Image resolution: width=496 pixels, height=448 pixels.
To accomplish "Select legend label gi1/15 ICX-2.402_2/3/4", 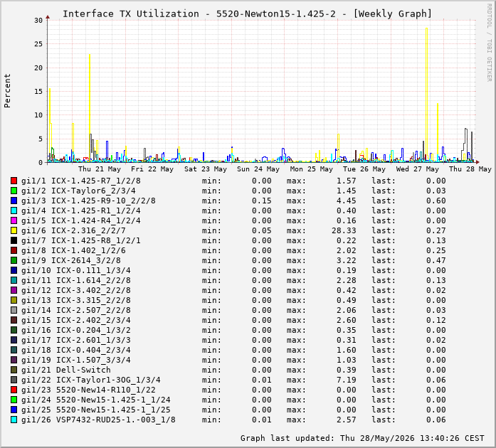I will pos(76,320).
